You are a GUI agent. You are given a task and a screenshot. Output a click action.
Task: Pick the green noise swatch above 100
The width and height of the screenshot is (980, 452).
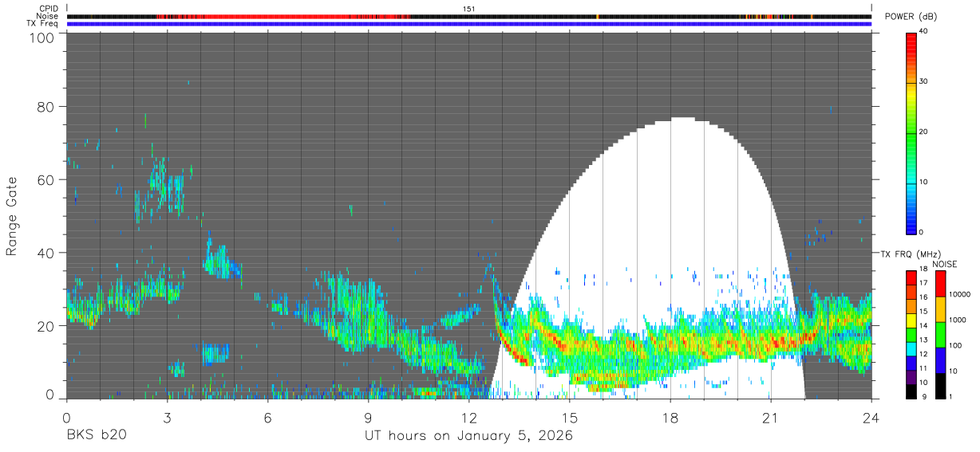pos(940,335)
